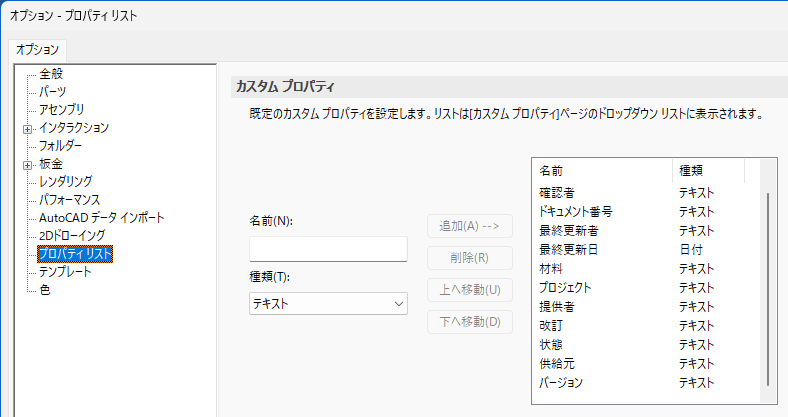Image resolution: width=788 pixels, height=417 pixels.
Task: Select アセンブリ in options tree
Action: 61,110
